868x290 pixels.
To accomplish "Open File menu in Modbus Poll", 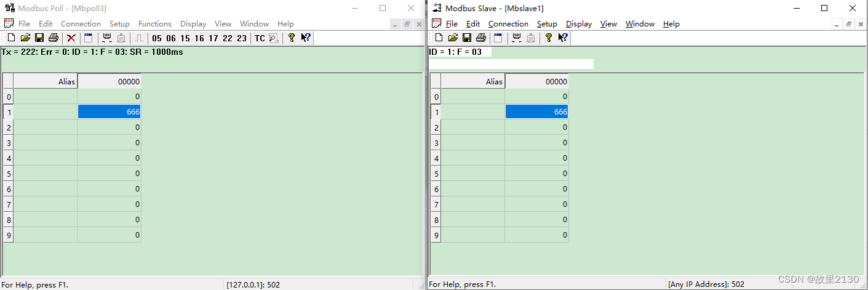I will 24,24.
